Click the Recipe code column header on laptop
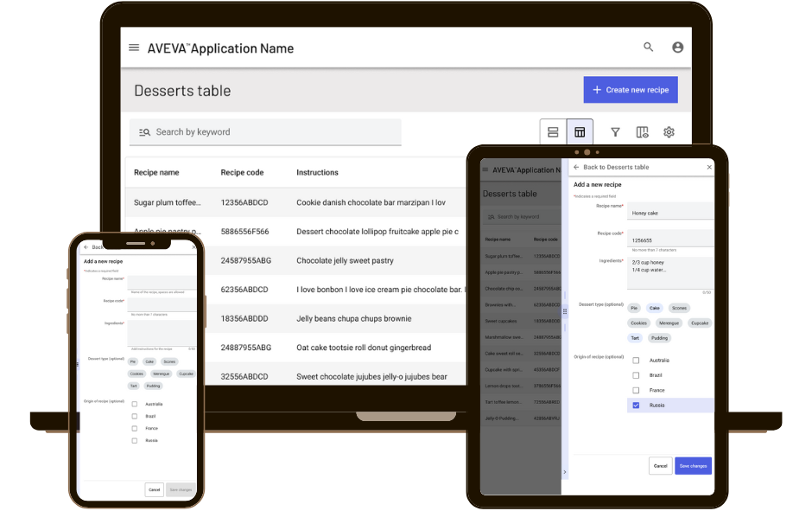The height and width of the screenshot is (511, 812). (242, 173)
